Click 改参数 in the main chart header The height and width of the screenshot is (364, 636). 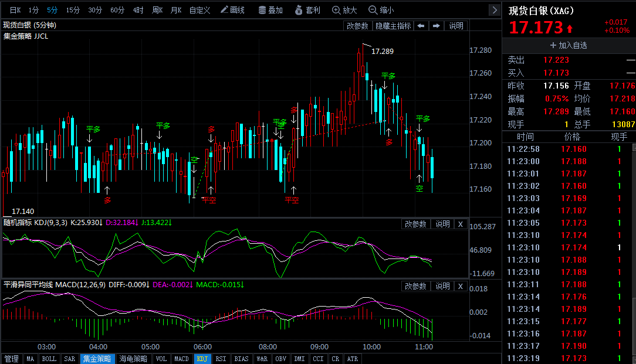[357, 26]
